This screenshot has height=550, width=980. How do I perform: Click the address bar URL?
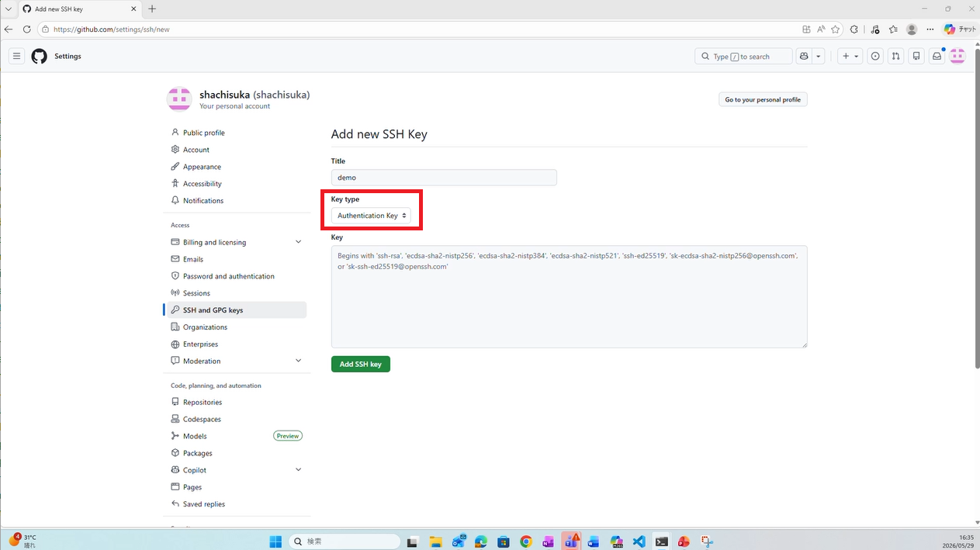(x=111, y=29)
